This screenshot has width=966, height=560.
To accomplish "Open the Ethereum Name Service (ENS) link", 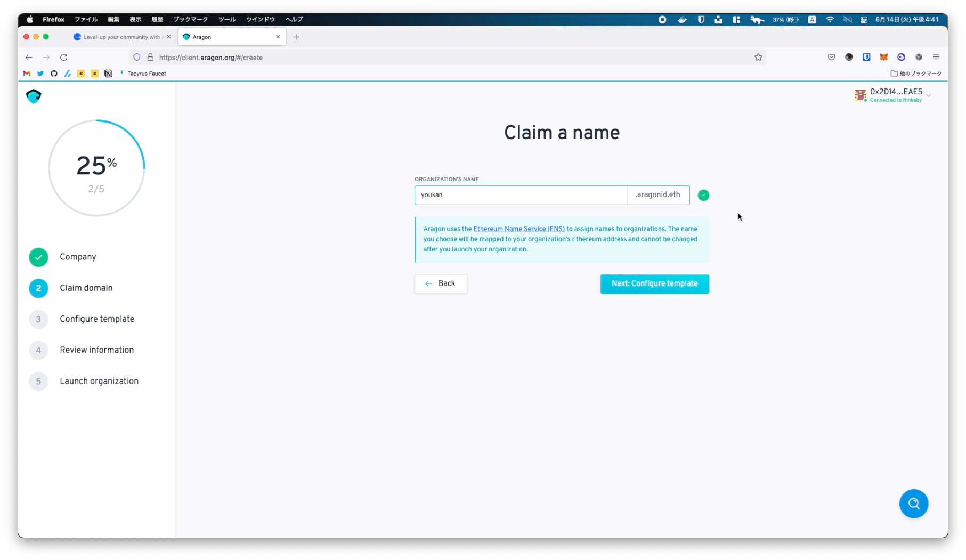I will [518, 229].
